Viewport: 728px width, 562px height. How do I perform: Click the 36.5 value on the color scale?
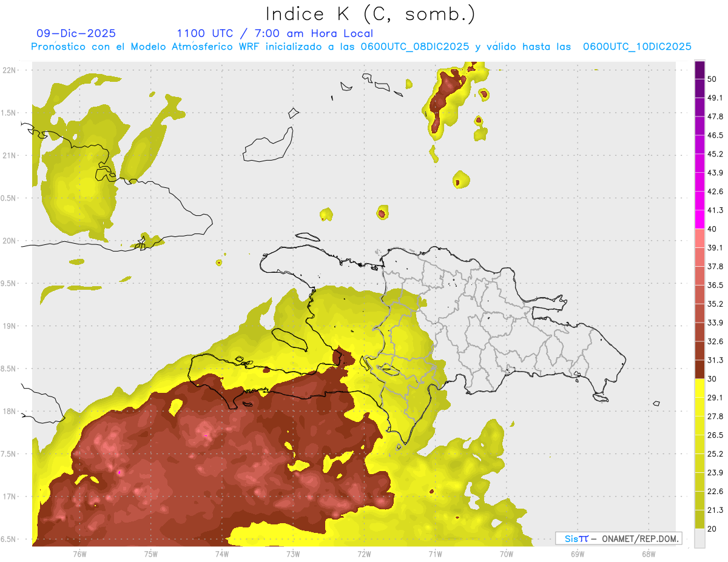pyautogui.click(x=715, y=286)
